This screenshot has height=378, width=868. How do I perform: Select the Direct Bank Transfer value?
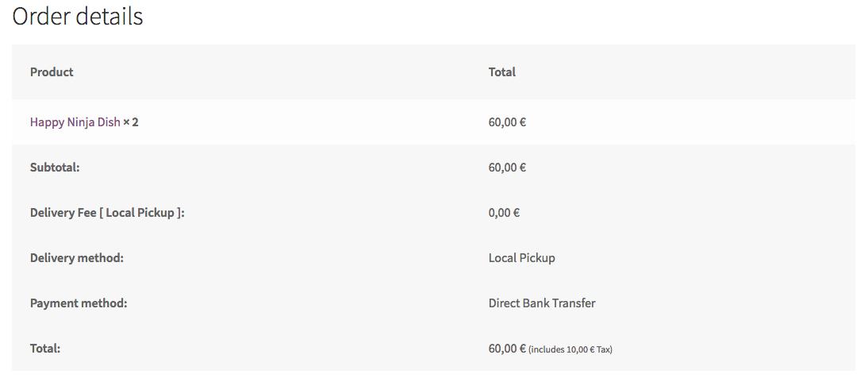(541, 303)
